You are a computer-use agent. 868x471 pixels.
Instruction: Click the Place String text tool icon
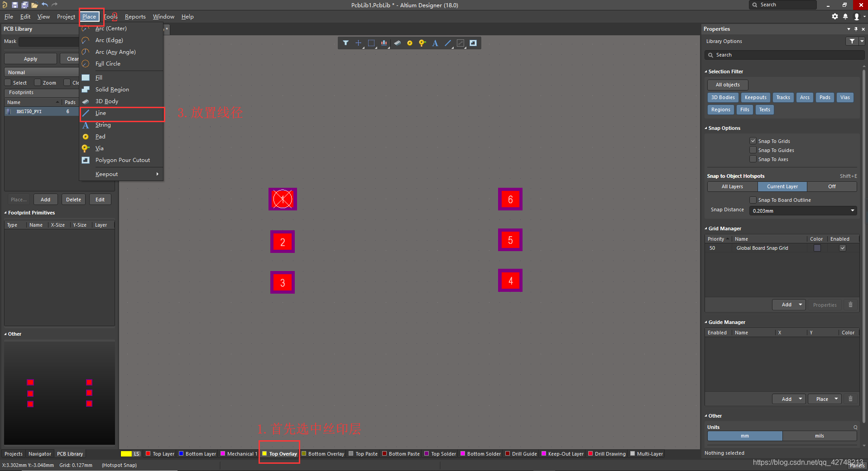(x=435, y=43)
